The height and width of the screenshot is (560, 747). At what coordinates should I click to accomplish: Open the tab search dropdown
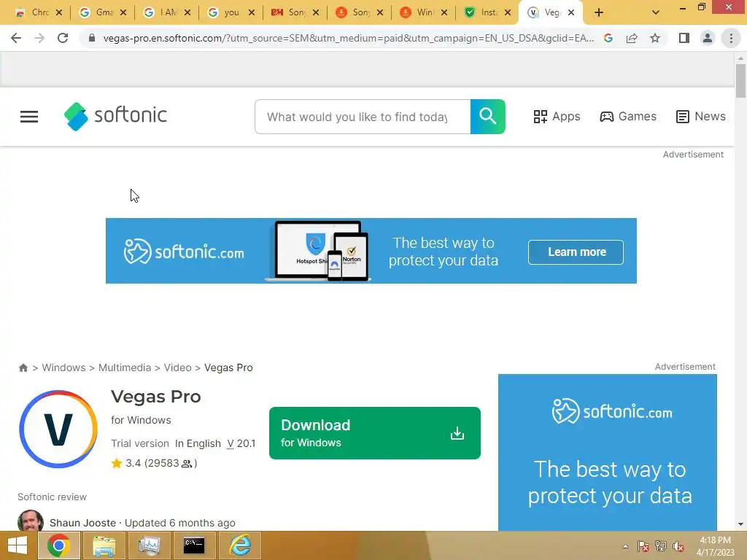[x=656, y=13]
